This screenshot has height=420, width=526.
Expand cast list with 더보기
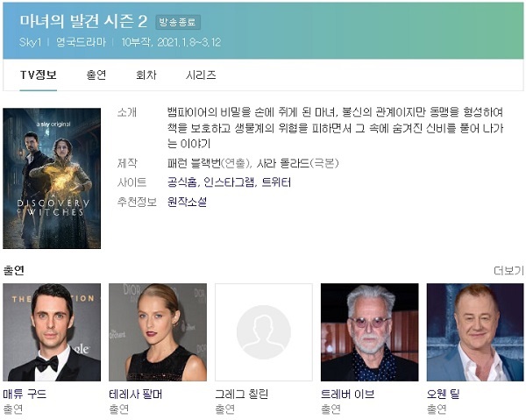tap(508, 270)
